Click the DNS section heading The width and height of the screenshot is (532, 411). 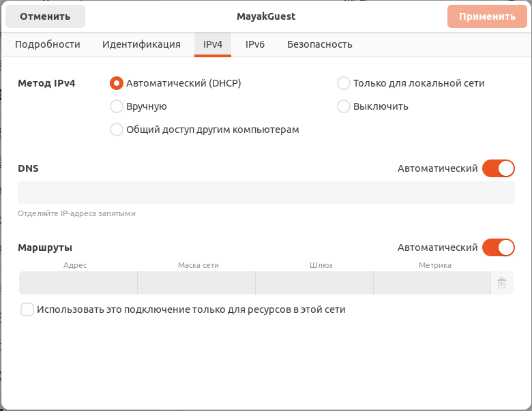point(28,168)
